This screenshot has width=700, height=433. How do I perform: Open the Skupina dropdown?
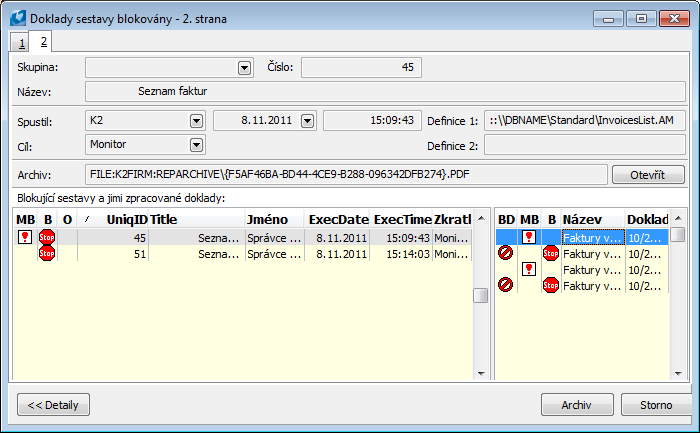point(244,68)
